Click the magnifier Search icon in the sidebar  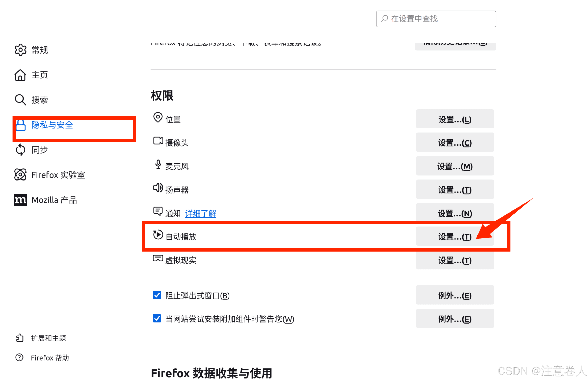pyautogui.click(x=20, y=100)
